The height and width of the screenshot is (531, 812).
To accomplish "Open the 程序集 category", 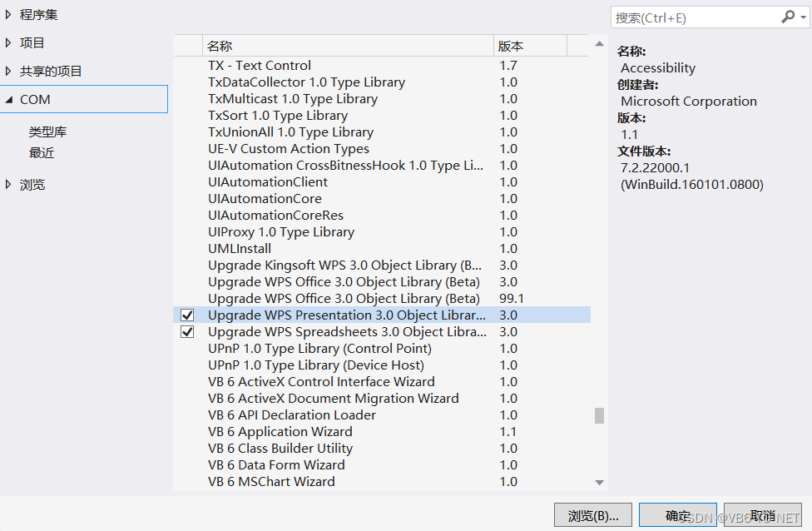I will click(38, 14).
